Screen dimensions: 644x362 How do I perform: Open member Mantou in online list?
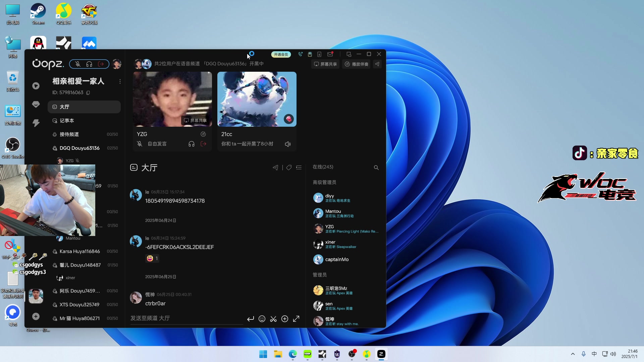click(x=345, y=214)
